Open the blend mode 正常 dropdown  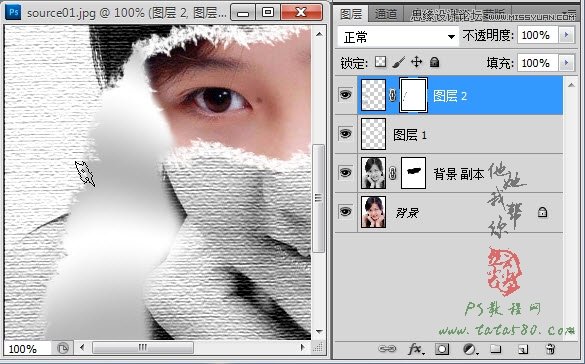(398, 37)
